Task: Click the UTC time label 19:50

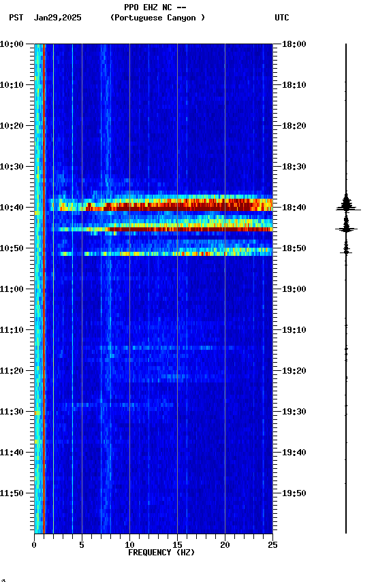Action: [294, 493]
